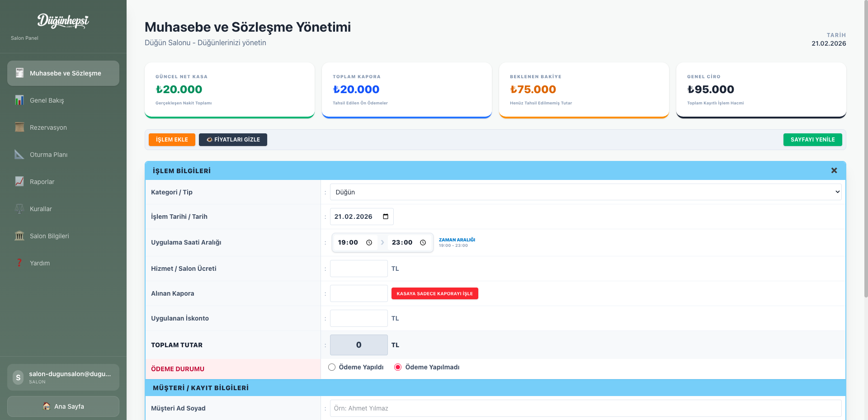Screen dimensions: 868x420
Task: Close the İşlem Bilgileri panel
Action: [834, 170]
